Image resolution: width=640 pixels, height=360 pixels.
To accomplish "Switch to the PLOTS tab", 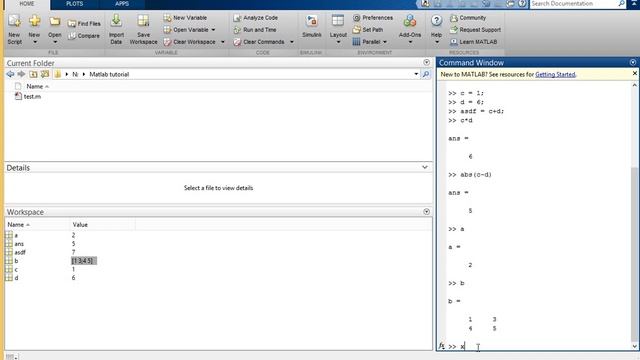I will coord(74,4).
